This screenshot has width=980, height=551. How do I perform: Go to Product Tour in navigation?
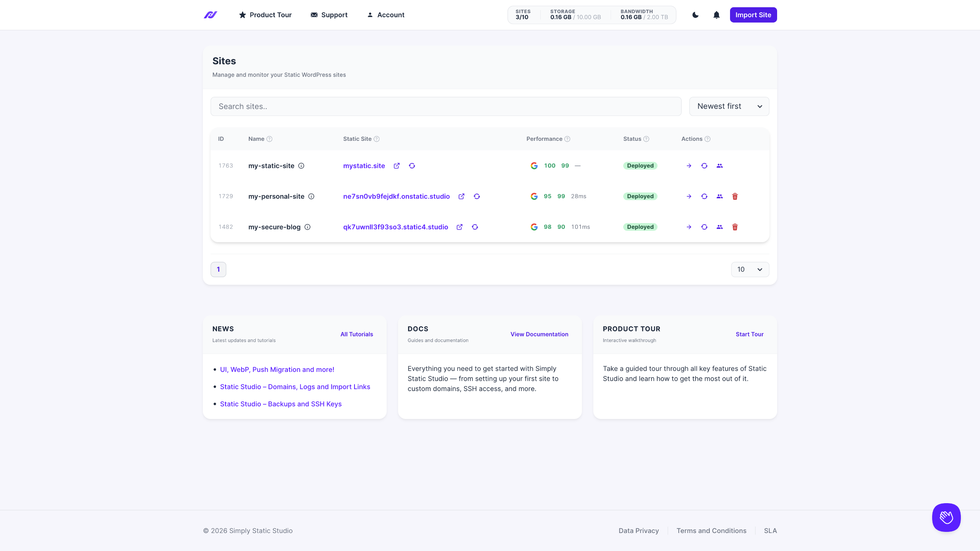[x=265, y=15]
